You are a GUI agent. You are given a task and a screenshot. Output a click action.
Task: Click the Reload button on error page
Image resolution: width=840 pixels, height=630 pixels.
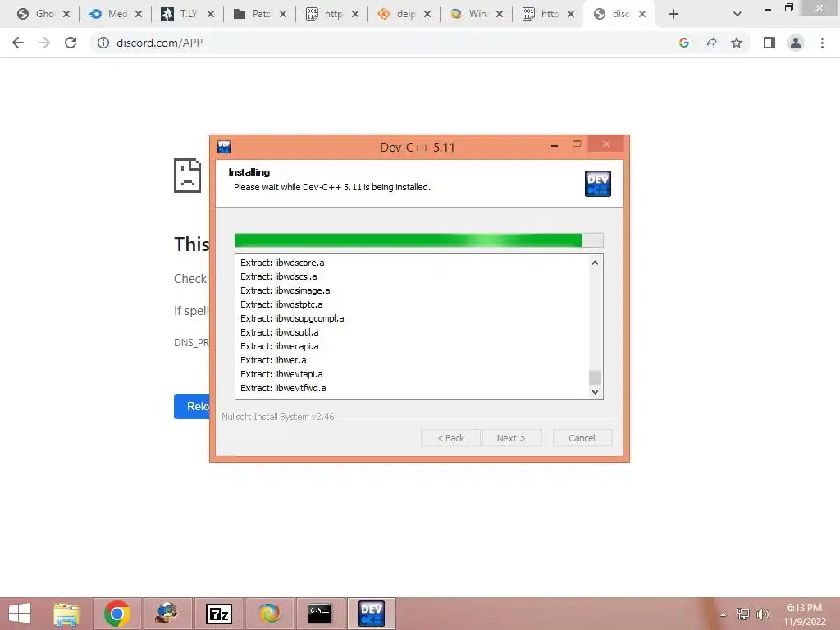click(x=192, y=406)
